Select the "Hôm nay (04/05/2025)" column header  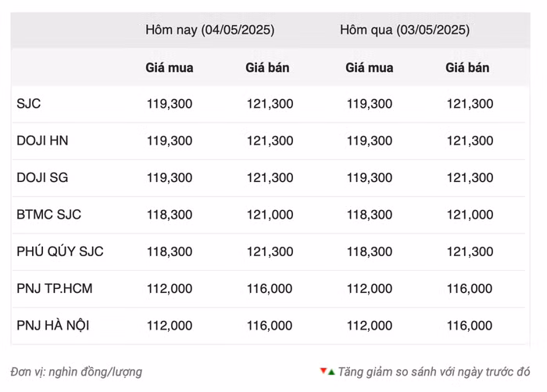[209, 30]
